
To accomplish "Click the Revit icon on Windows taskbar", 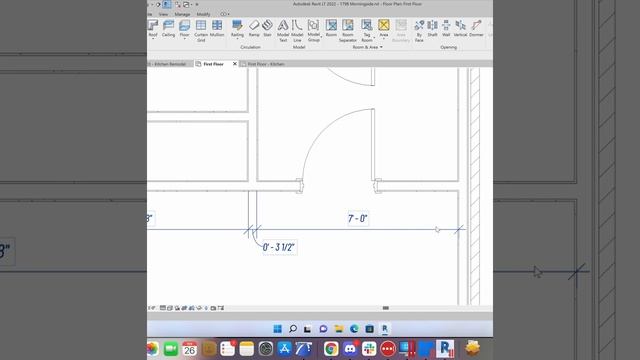I will (x=384, y=328).
